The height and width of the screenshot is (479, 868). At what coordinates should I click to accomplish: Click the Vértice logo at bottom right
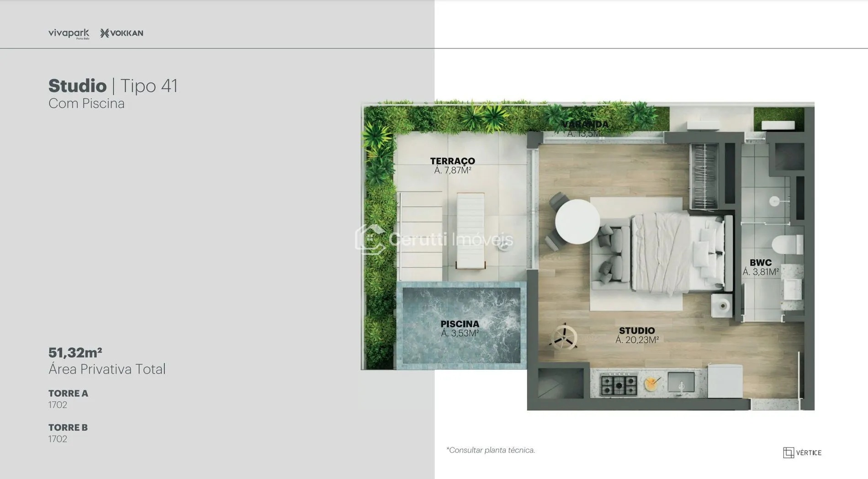(802, 452)
